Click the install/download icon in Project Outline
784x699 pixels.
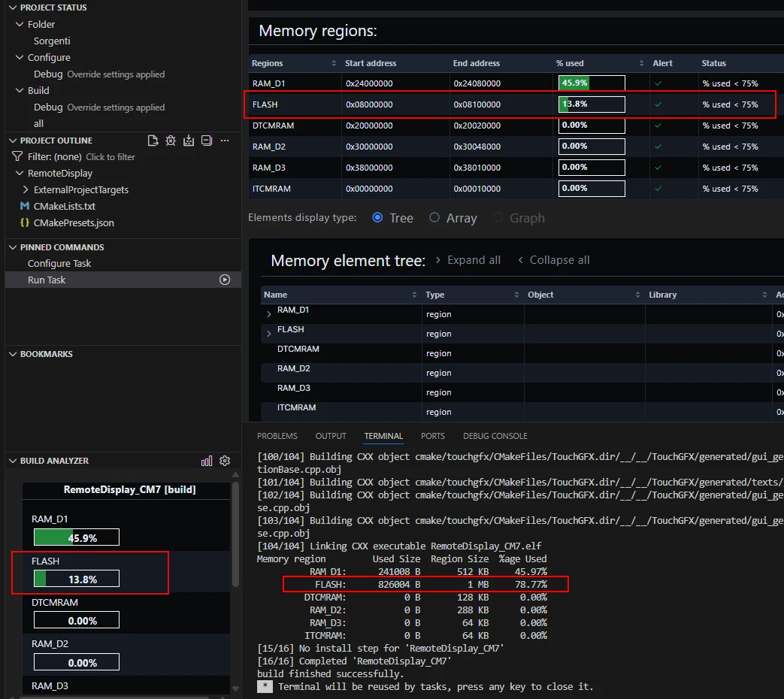189,141
